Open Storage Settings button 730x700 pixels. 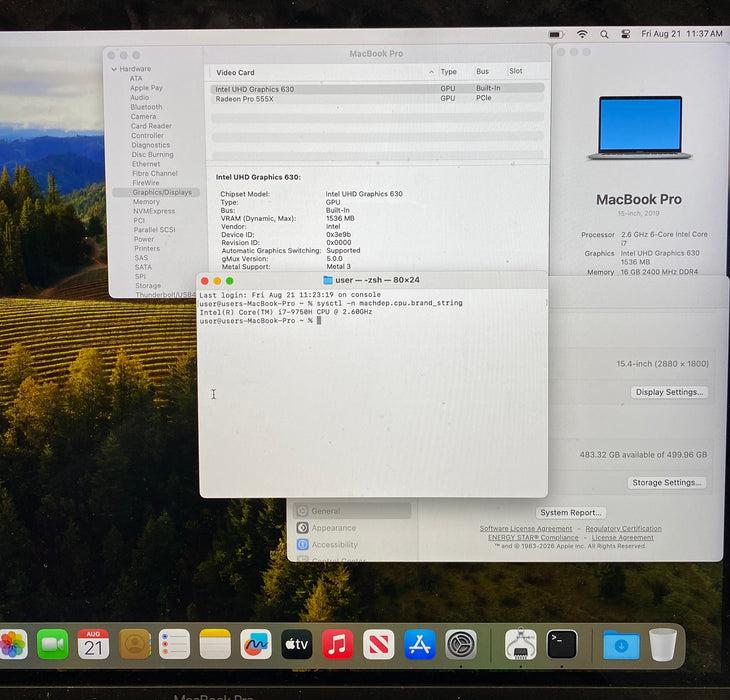tap(667, 483)
